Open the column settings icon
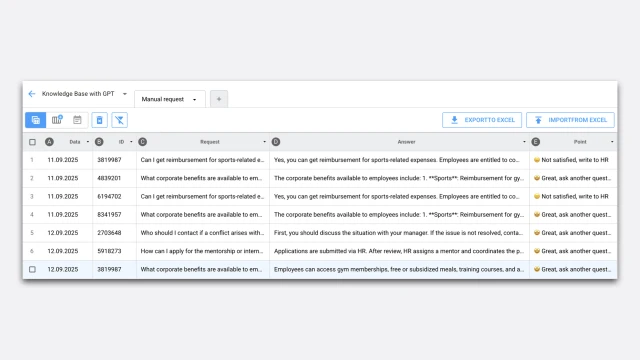Screen dimensions: 640x360 pos(57,120)
